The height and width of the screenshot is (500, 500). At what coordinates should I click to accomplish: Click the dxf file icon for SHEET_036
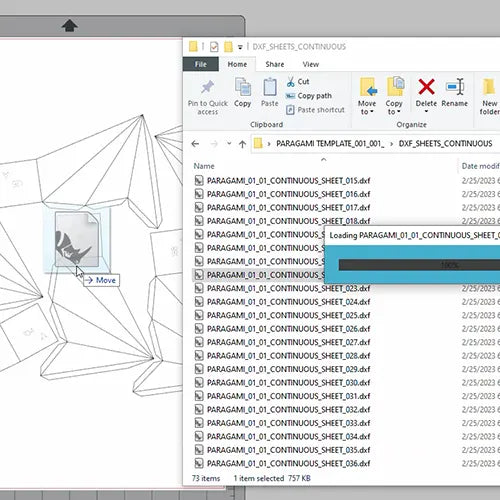(x=199, y=463)
